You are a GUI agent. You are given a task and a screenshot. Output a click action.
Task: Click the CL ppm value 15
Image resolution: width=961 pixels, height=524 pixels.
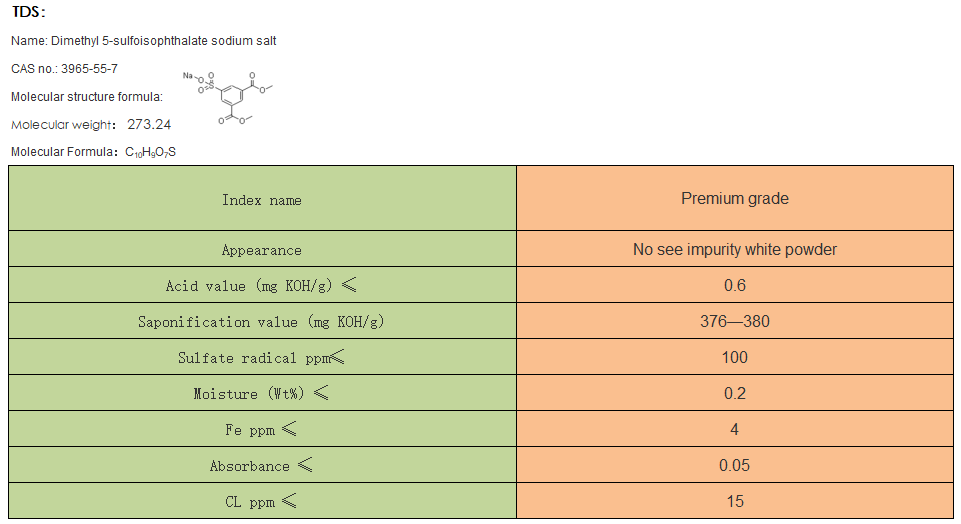(735, 502)
